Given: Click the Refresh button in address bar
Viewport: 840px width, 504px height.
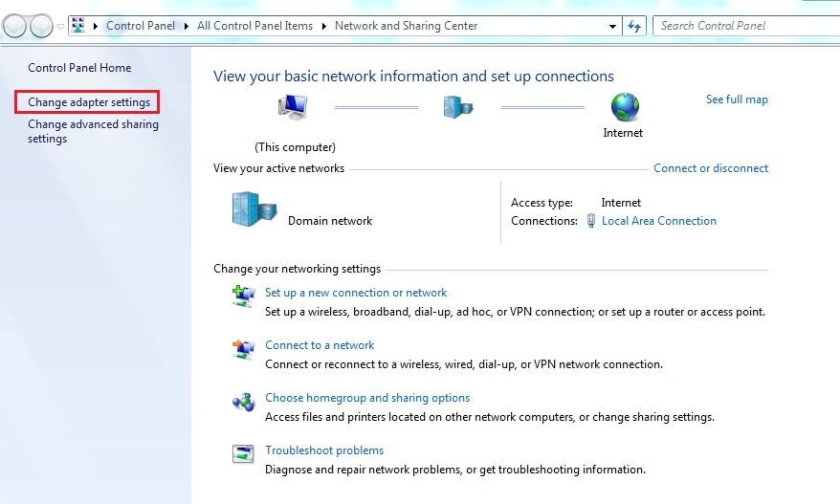Looking at the screenshot, I should [634, 26].
